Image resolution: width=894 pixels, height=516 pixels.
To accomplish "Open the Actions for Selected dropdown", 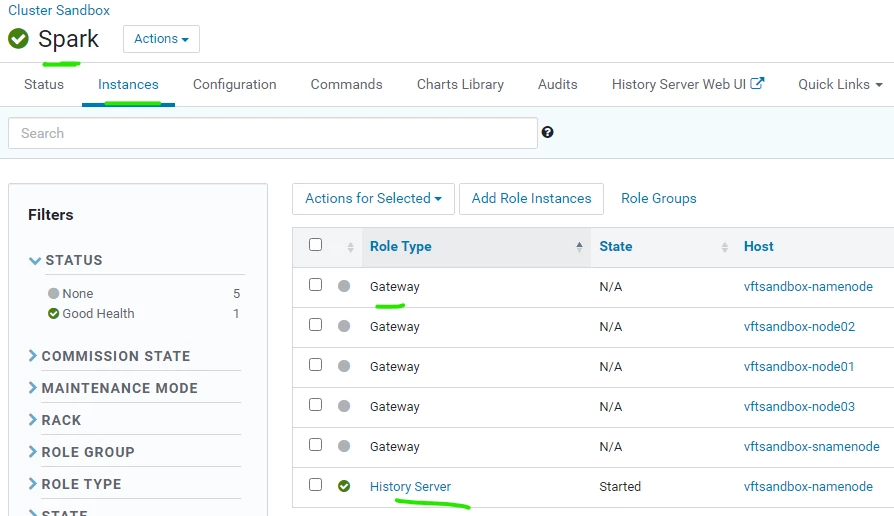I will point(373,198).
